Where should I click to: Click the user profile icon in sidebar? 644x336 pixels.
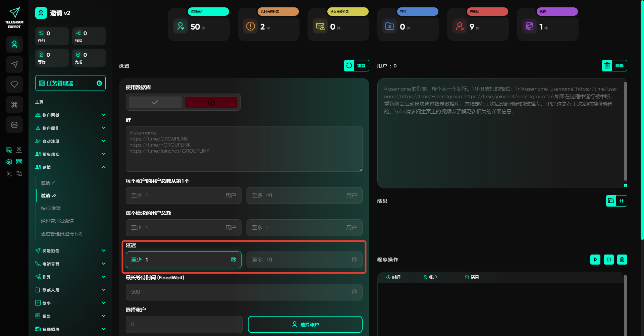tap(14, 44)
